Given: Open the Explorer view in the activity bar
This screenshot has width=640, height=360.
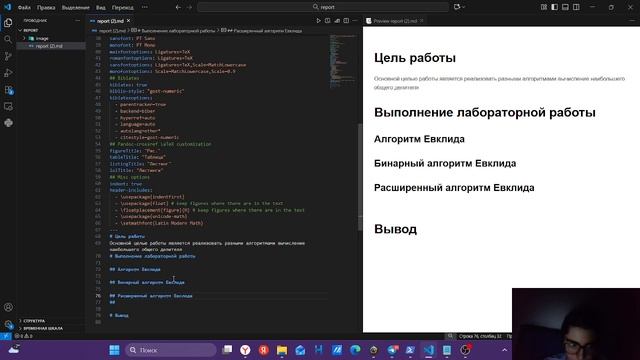Looking at the screenshot, I should [x=8, y=23].
